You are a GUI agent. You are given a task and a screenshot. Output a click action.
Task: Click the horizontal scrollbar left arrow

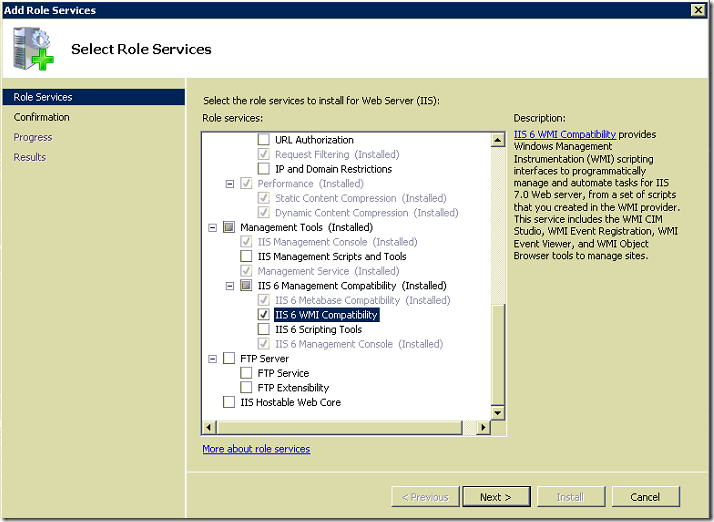pos(209,427)
